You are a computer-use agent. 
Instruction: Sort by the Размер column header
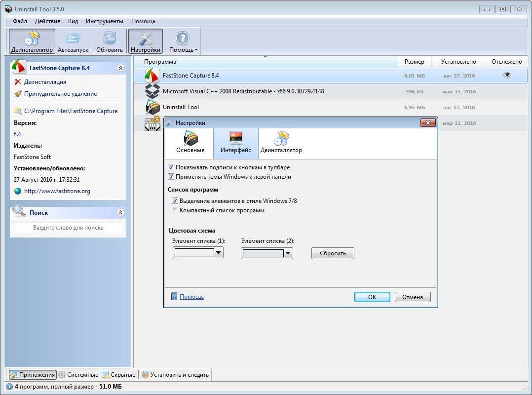[x=414, y=62]
